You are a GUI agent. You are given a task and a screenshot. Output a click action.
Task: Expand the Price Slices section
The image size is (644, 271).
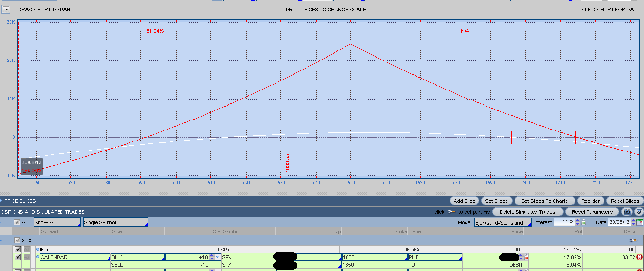(x=1, y=201)
